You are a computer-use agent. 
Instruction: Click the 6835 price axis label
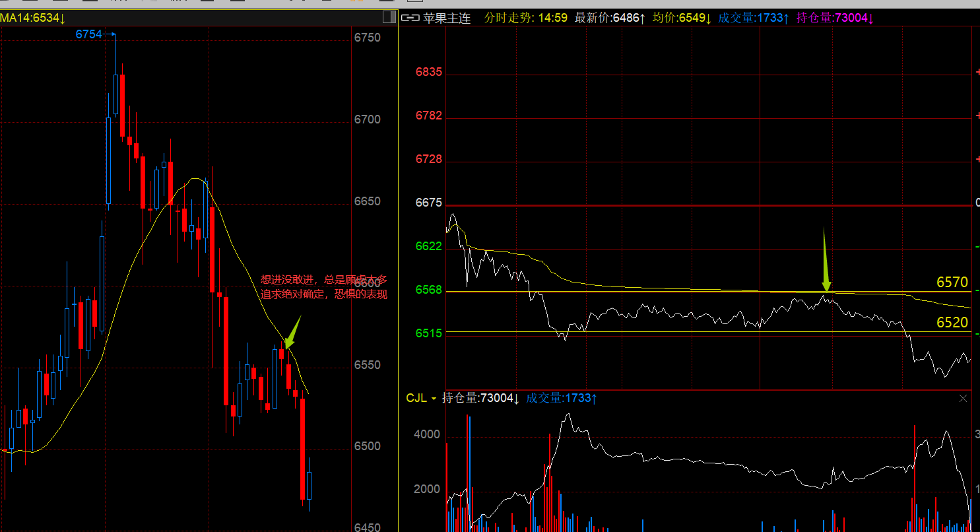click(429, 72)
